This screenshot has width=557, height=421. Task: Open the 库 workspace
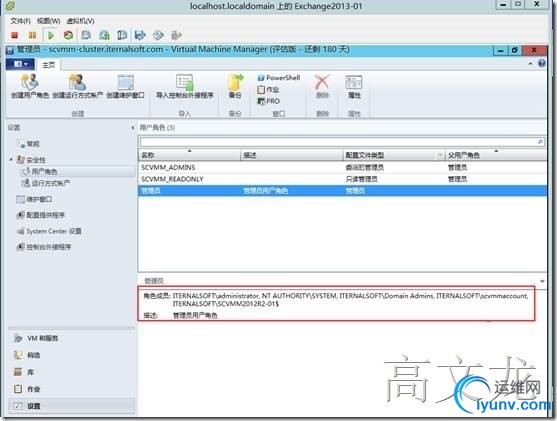[x=71, y=372]
